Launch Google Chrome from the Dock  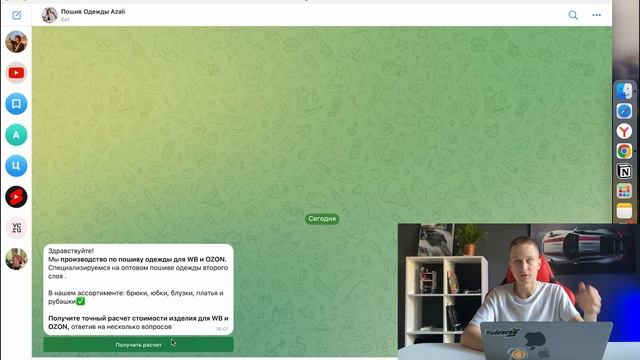point(624,151)
